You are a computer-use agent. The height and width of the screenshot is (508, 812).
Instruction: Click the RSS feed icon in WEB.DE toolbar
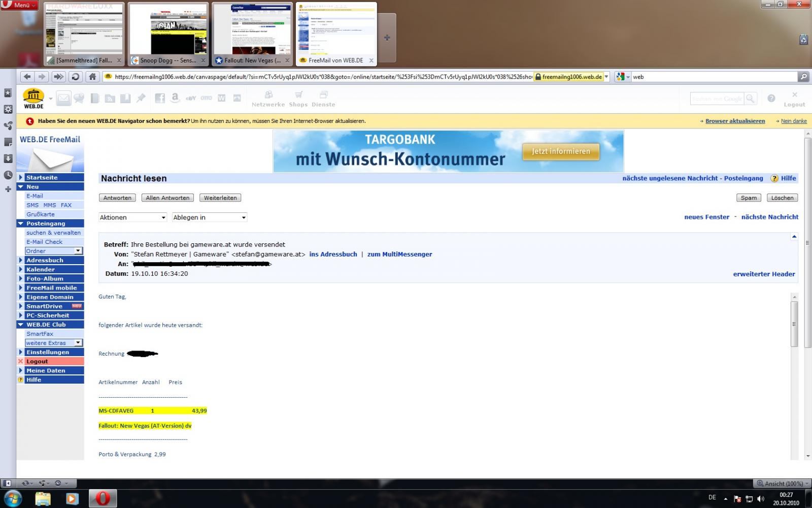110,98
